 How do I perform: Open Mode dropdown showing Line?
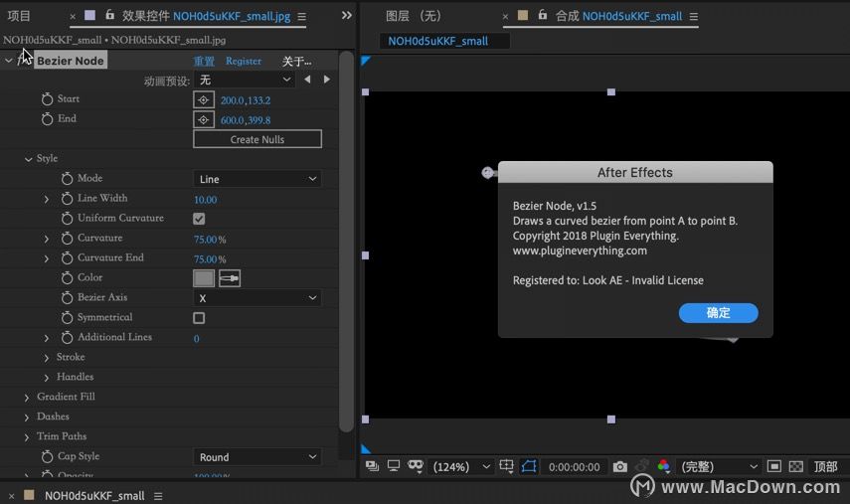pos(256,179)
